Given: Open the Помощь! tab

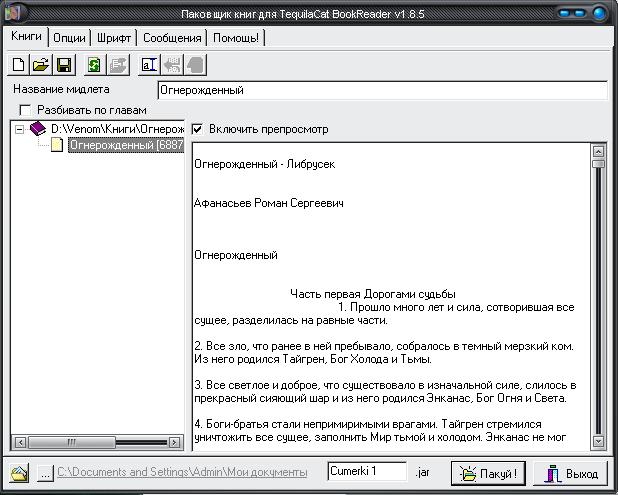Looking at the screenshot, I should [236, 38].
